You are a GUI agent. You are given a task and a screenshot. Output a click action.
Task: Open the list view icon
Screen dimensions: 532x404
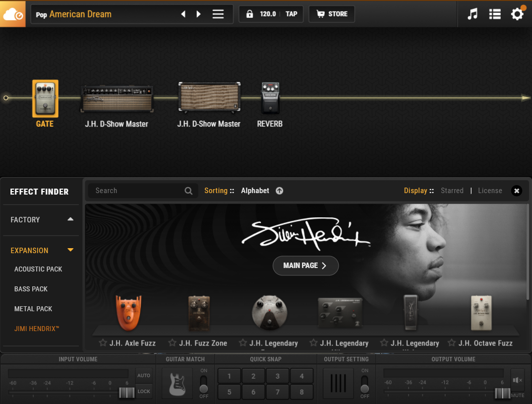click(495, 14)
